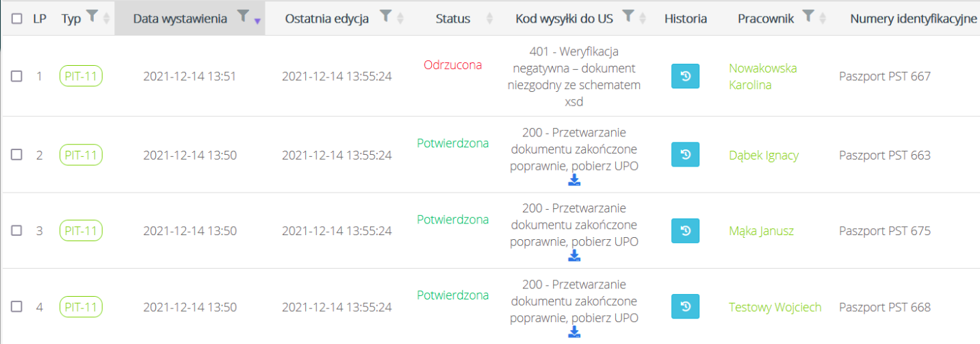Image resolution: width=980 pixels, height=344 pixels.
Task: Toggle the select-all header checkbox
Action: [x=17, y=19]
